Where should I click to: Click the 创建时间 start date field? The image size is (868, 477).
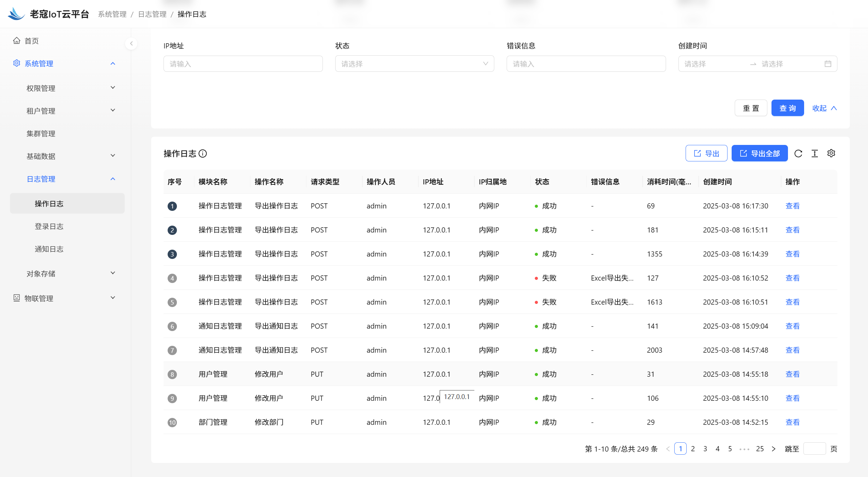714,64
